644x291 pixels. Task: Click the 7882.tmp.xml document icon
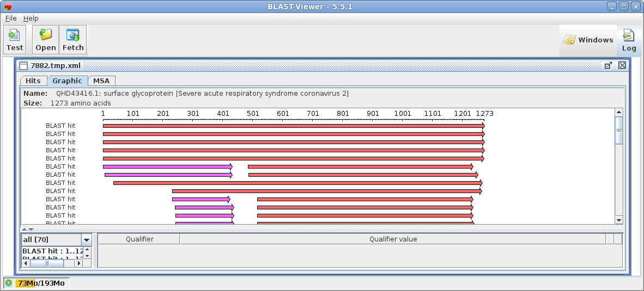(23, 65)
